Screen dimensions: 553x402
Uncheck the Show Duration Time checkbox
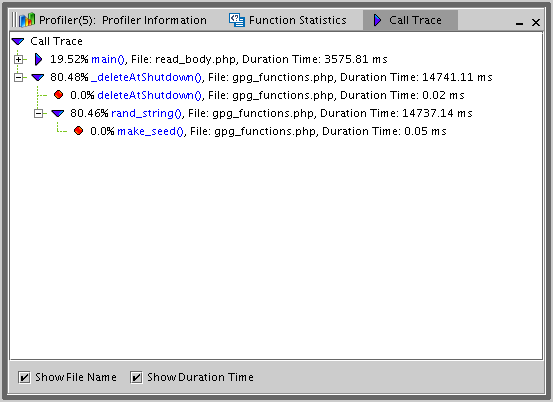[136, 377]
